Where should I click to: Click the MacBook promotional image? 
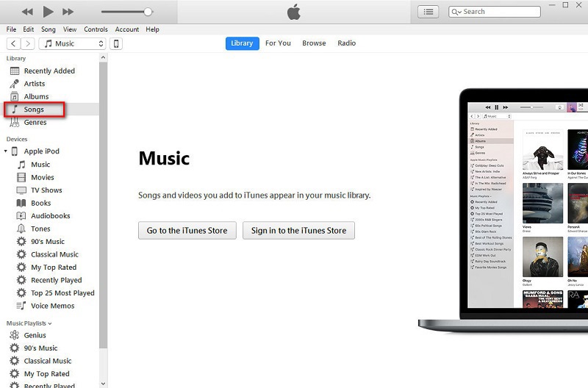point(503,210)
